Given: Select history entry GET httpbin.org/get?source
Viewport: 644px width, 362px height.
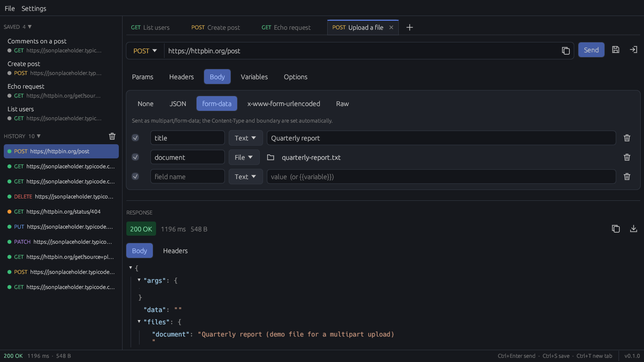Looking at the screenshot, I should click(x=61, y=257).
